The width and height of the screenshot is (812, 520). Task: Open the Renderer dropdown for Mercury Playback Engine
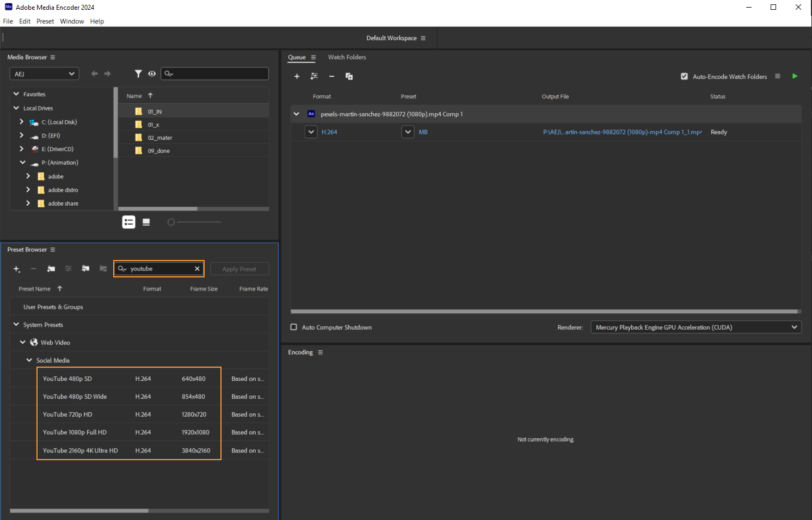[x=696, y=327]
